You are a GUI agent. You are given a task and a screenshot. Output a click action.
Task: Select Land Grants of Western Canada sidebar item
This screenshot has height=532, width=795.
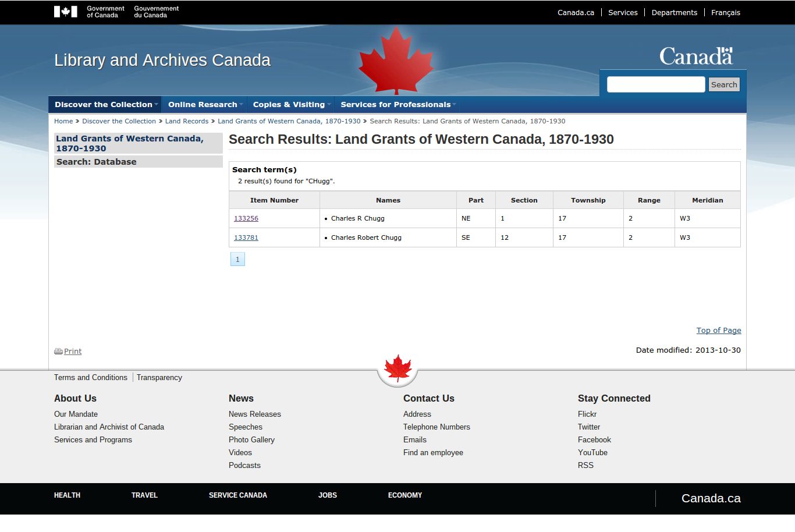tap(139, 143)
